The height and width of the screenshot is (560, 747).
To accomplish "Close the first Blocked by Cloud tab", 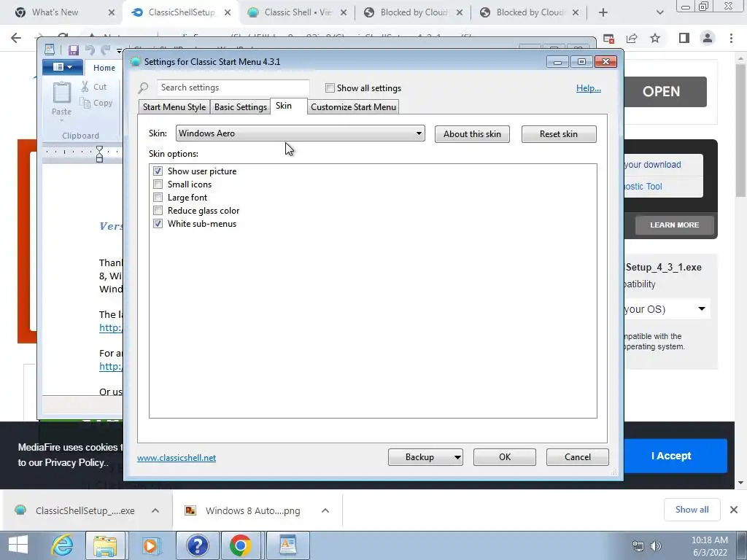I will pos(460,12).
